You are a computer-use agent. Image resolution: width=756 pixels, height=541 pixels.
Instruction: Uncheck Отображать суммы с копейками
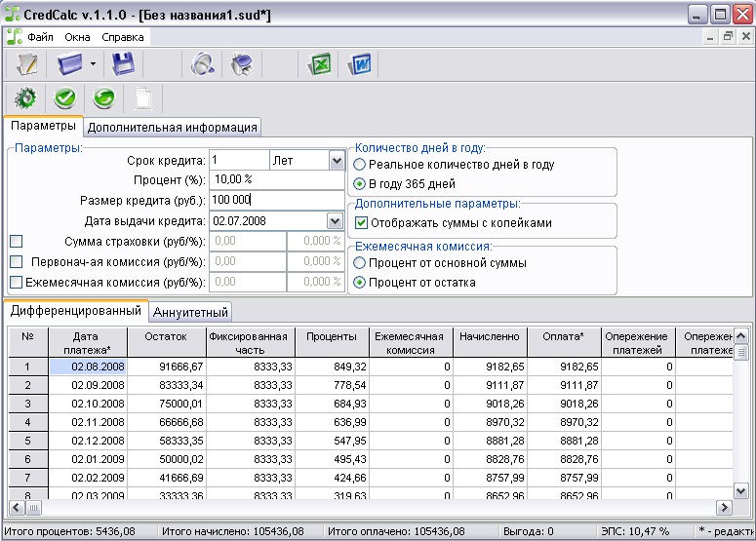[361, 223]
